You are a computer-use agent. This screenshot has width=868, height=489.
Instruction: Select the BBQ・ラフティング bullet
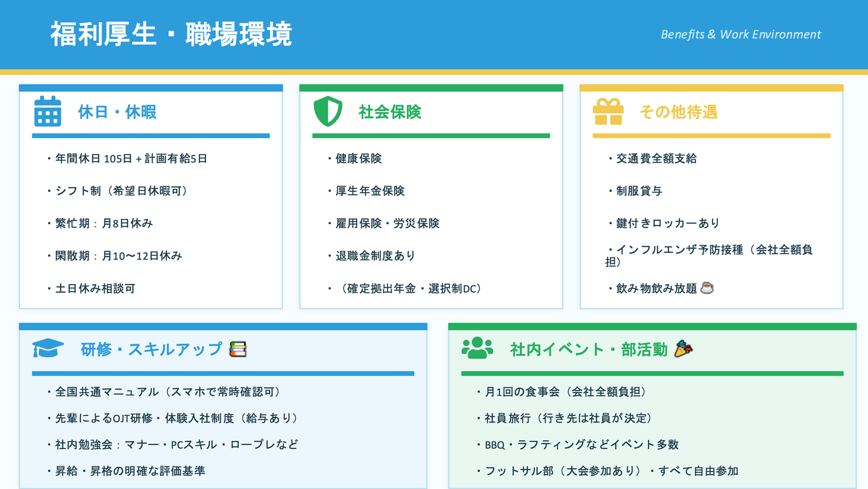click(x=577, y=445)
